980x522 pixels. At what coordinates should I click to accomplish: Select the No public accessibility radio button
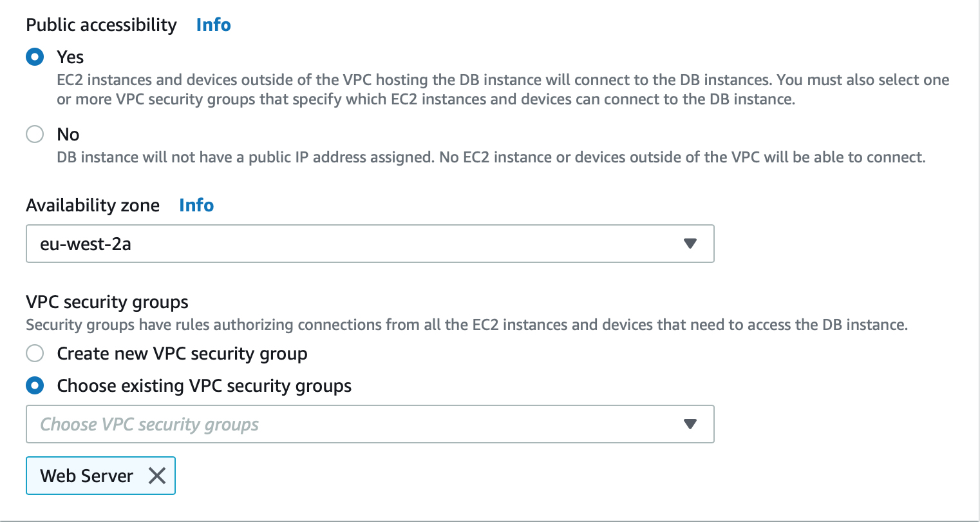coord(35,134)
